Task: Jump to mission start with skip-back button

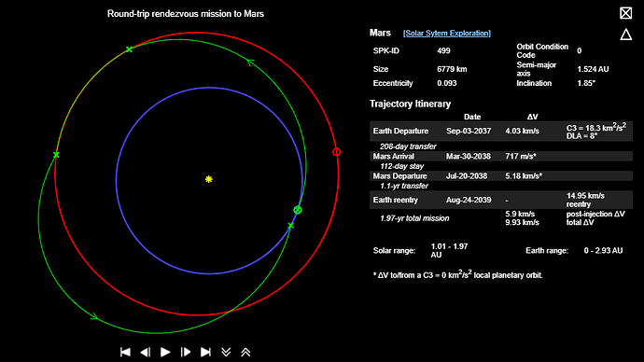Action: tap(125, 352)
